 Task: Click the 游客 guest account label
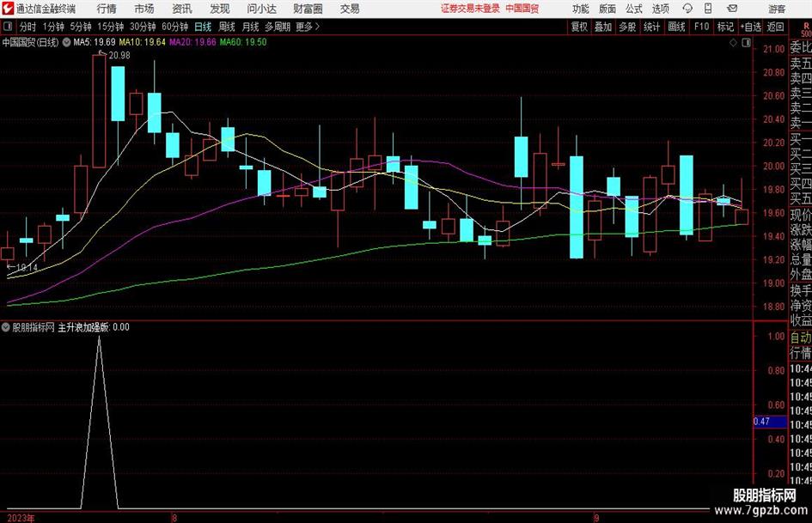[776, 9]
